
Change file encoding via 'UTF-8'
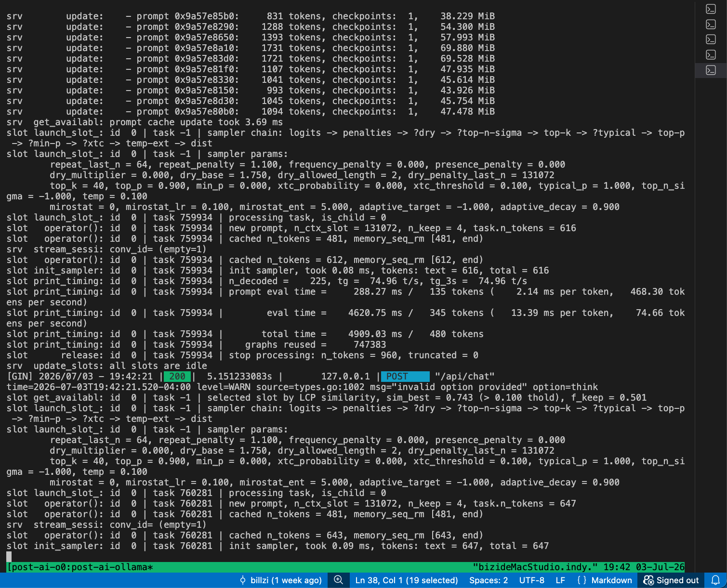point(532,580)
